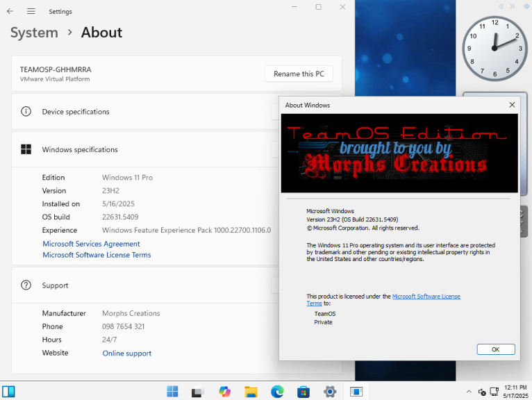The image size is (532, 400).
Task: Launch Copilot from the taskbar
Action: (x=224, y=392)
